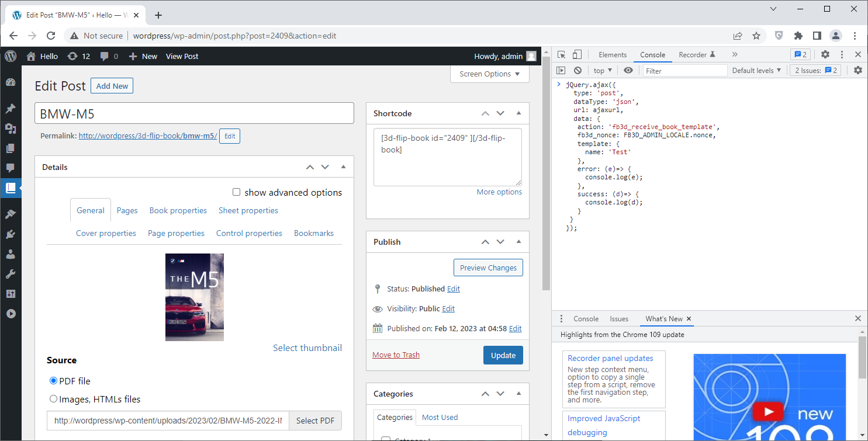The image size is (868, 441).
Task: Move the Publish panel up
Action: pyautogui.click(x=485, y=242)
